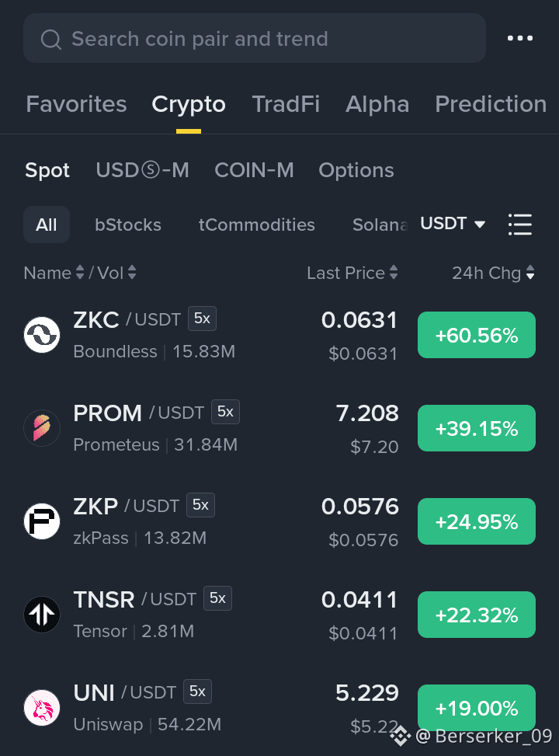Open the USDT quote currency dropdown

[x=453, y=224]
